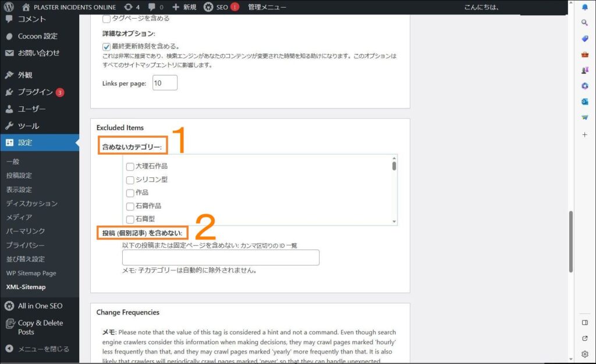Click the browser sidebar red toolbox icon
This screenshot has height=364, width=596.
(584, 55)
